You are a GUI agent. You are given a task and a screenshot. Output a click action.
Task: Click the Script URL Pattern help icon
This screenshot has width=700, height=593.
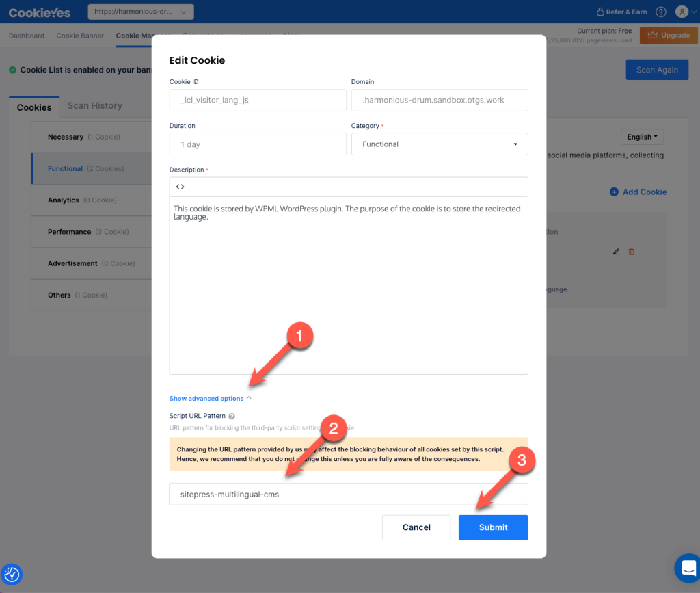coord(232,416)
